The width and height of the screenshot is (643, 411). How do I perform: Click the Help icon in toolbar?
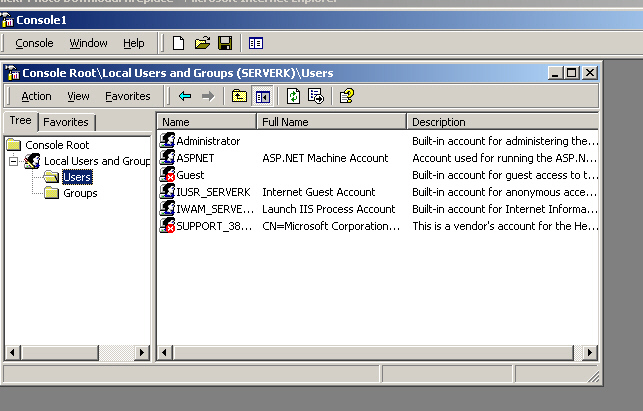point(347,96)
